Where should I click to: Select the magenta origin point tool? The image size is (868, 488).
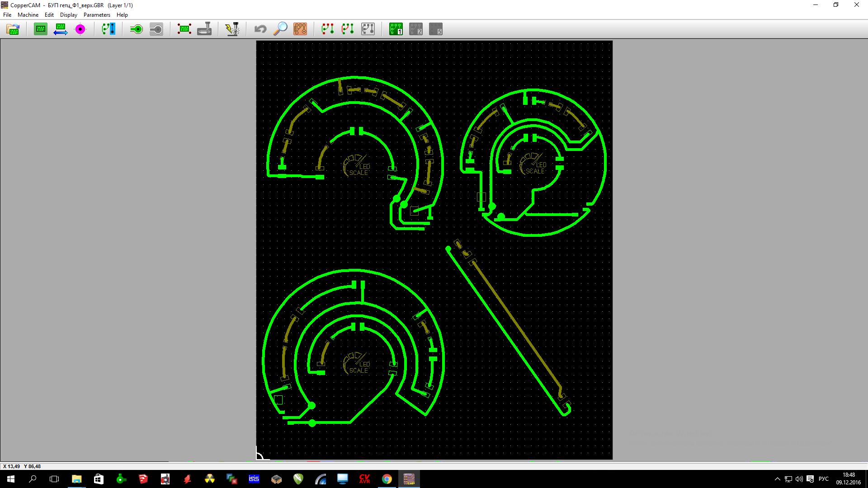80,29
